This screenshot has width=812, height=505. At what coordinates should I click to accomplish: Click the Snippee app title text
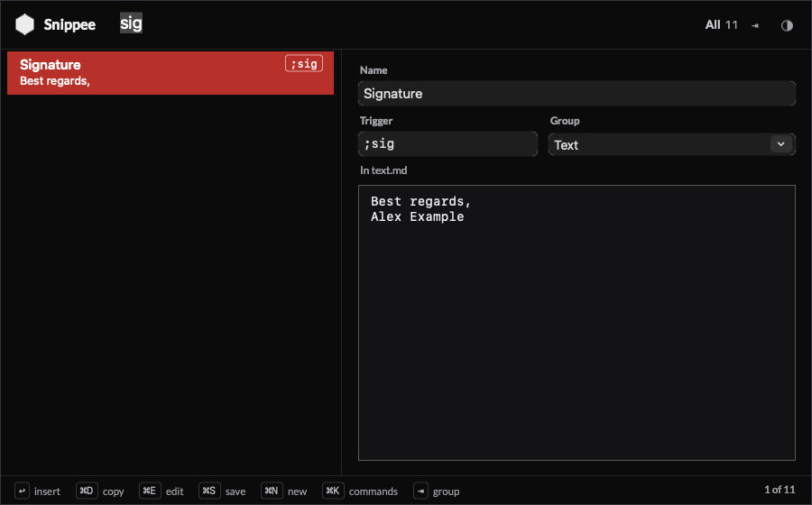coord(69,25)
